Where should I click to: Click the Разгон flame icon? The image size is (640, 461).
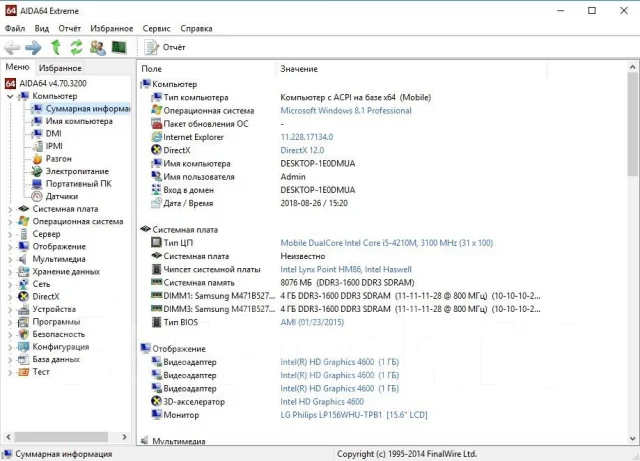(x=37, y=159)
